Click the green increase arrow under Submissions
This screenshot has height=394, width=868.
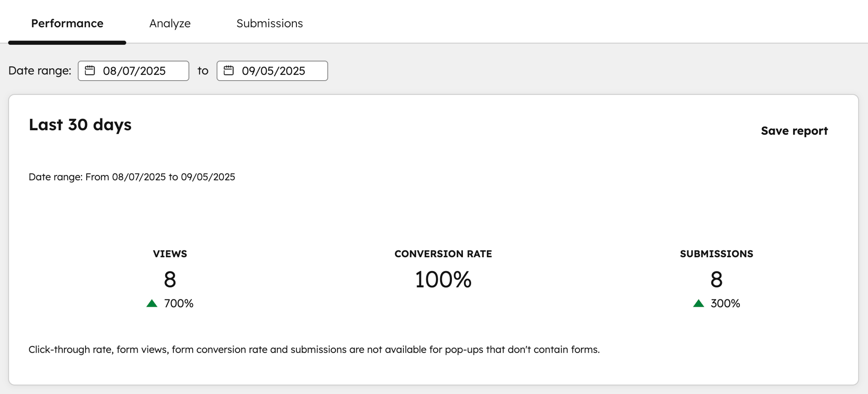coord(698,303)
